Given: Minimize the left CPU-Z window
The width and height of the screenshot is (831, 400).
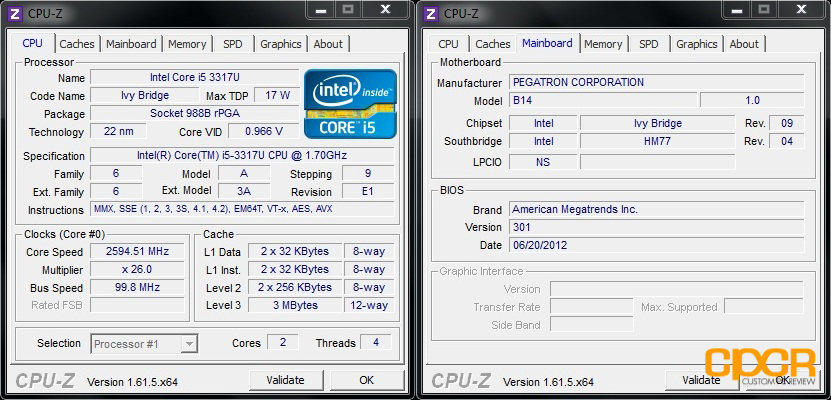Looking at the screenshot, I should tap(320, 9).
